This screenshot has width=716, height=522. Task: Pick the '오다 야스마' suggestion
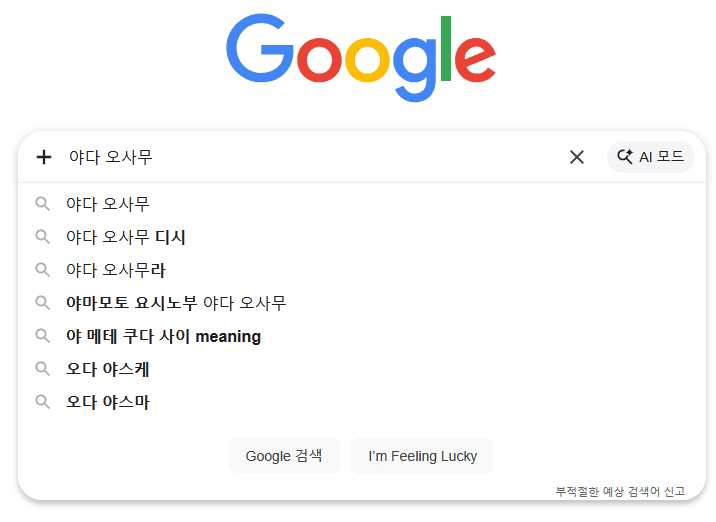point(108,402)
